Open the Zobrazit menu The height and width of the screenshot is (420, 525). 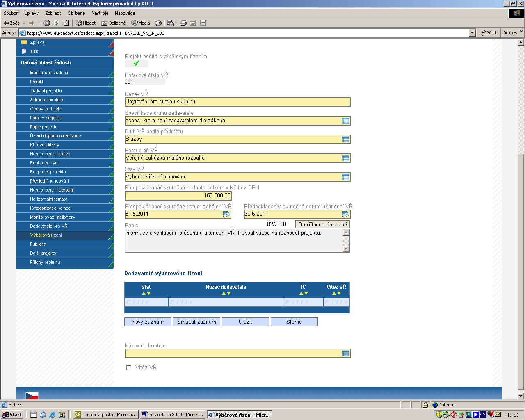point(53,13)
